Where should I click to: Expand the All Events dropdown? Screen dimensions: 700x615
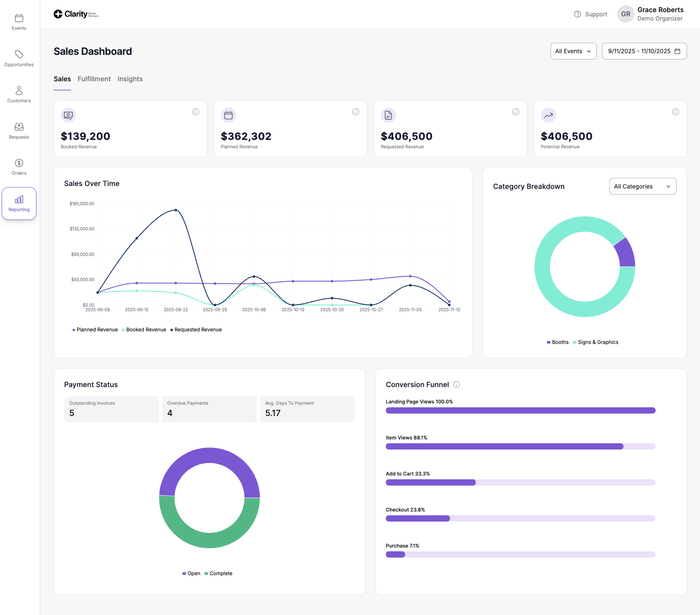(573, 51)
